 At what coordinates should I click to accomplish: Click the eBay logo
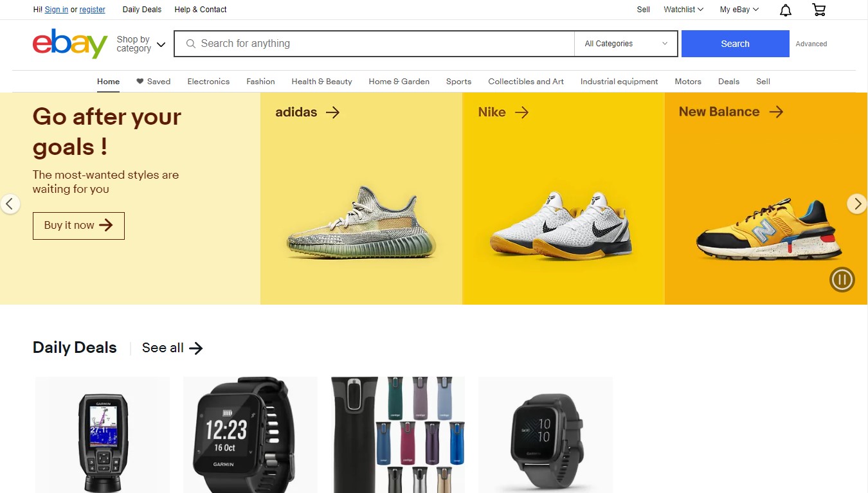tap(70, 43)
